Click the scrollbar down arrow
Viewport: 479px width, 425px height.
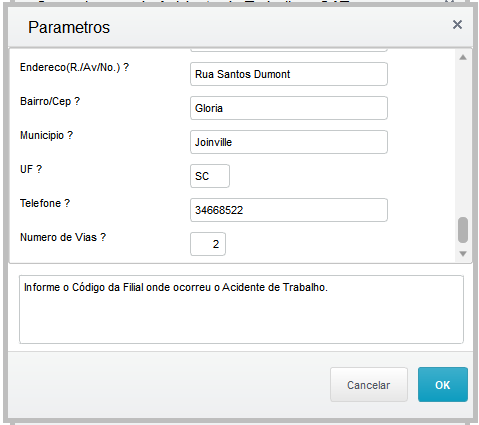click(x=463, y=254)
